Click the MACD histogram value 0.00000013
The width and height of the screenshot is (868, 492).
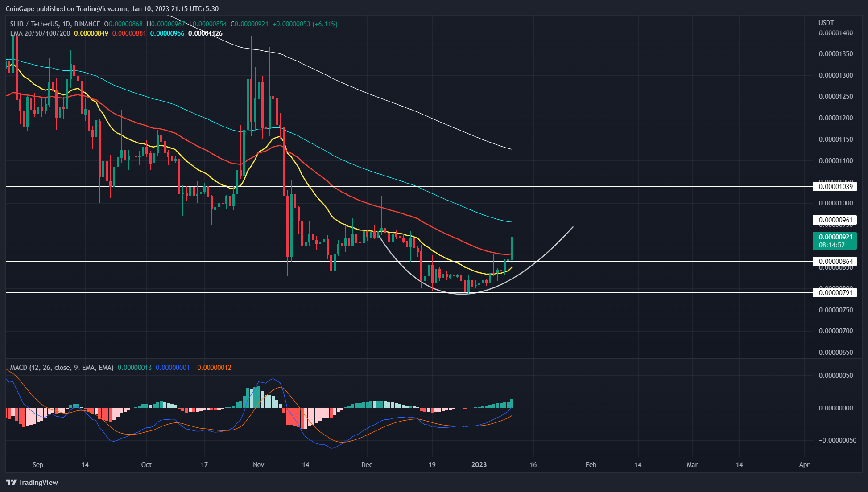[135, 368]
